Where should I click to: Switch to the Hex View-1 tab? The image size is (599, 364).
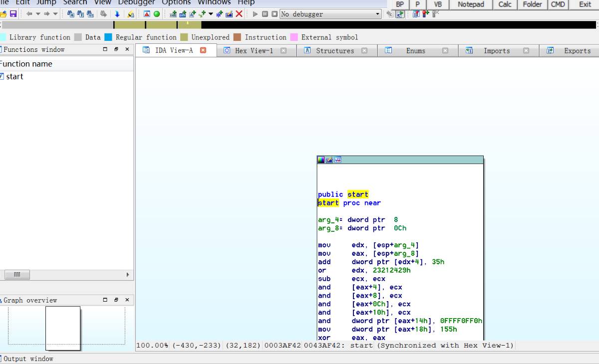click(254, 50)
